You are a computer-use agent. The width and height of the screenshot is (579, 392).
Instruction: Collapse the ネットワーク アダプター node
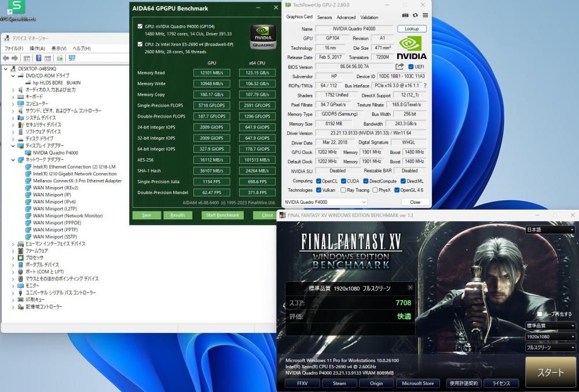click(13, 160)
